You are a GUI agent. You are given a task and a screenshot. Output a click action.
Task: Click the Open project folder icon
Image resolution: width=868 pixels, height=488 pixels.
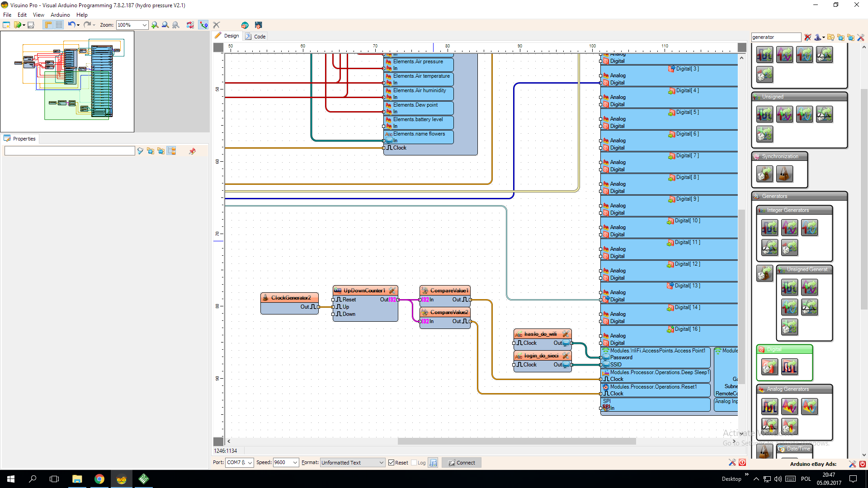point(18,25)
